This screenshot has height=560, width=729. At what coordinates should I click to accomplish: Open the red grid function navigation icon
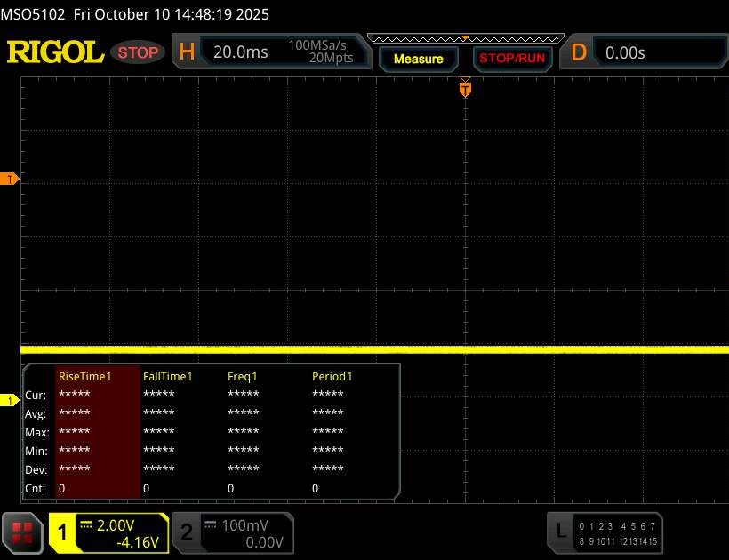pyautogui.click(x=24, y=532)
